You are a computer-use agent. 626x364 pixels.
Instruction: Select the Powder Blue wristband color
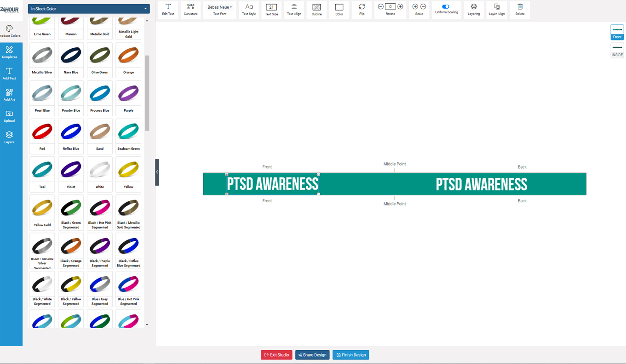click(71, 98)
